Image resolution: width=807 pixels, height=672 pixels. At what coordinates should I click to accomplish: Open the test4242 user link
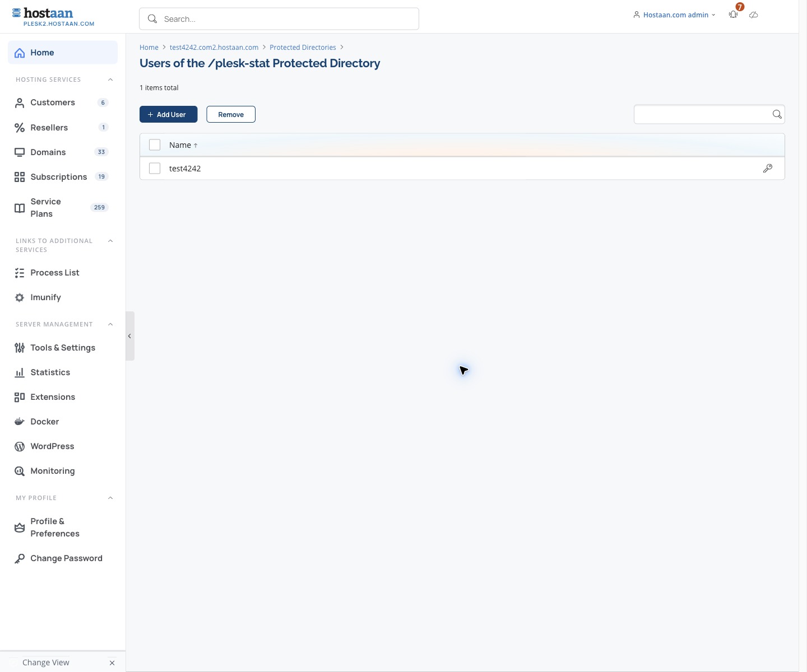185,169
